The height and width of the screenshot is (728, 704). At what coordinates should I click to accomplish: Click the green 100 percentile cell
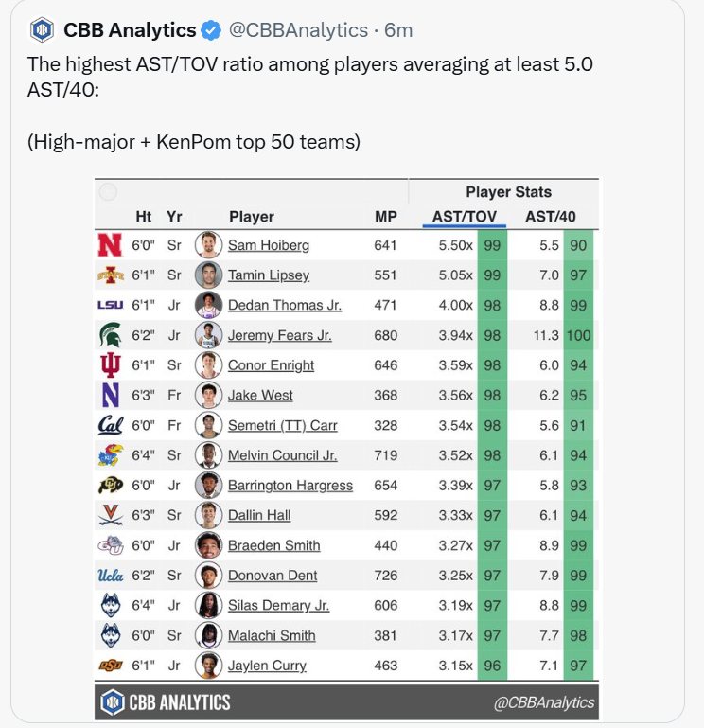click(x=578, y=335)
